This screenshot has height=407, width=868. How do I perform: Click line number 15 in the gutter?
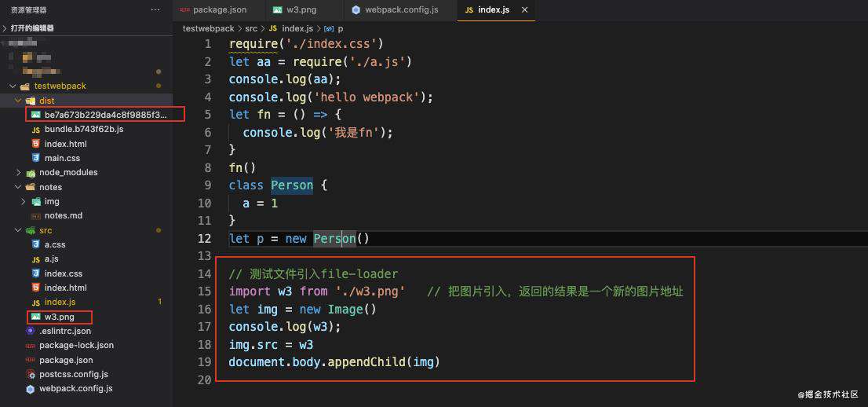pyautogui.click(x=205, y=291)
